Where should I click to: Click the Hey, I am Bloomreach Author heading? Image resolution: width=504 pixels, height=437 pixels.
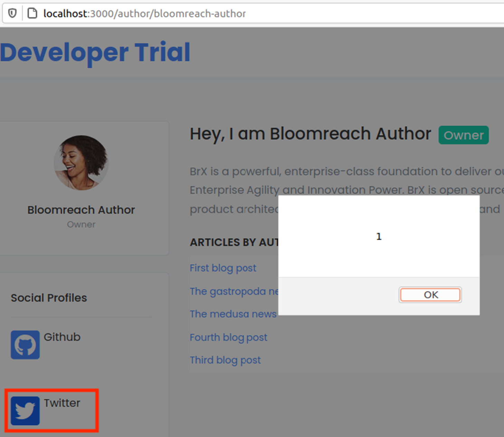coord(310,134)
